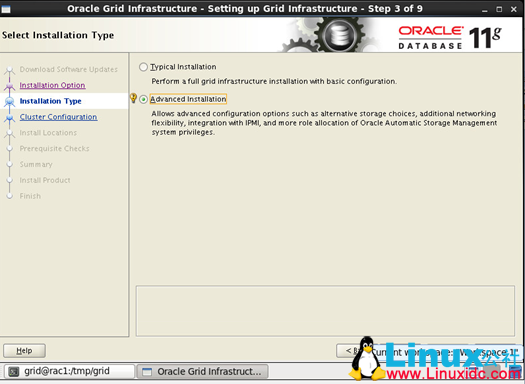This screenshot has height=384, width=525.
Task: Click the empty message area at the bottom
Action: [325, 311]
